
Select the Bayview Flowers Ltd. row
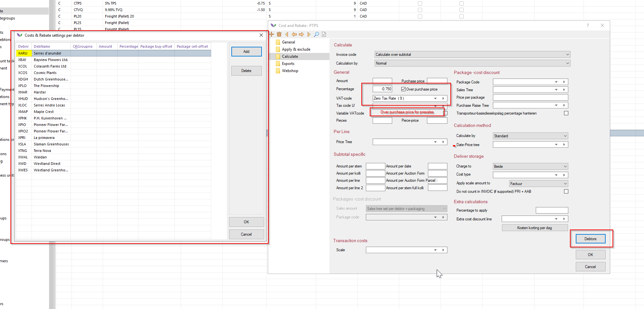(x=51, y=60)
